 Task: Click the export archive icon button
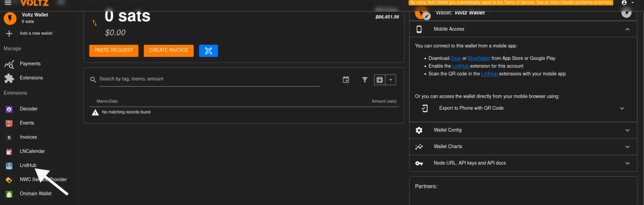pyautogui.click(x=380, y=80)
